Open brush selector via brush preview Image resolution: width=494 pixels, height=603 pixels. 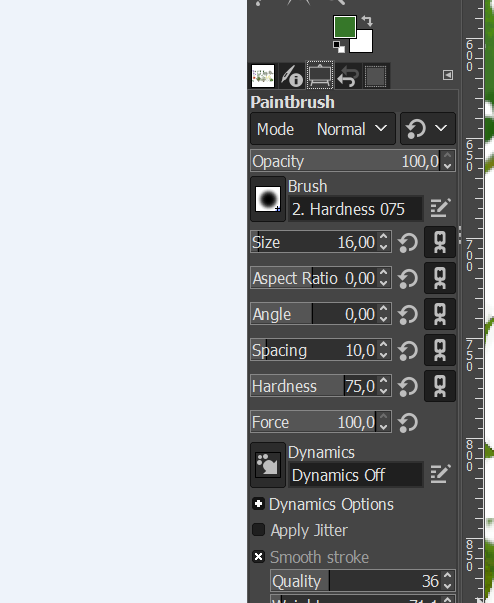tap(268, 199)
